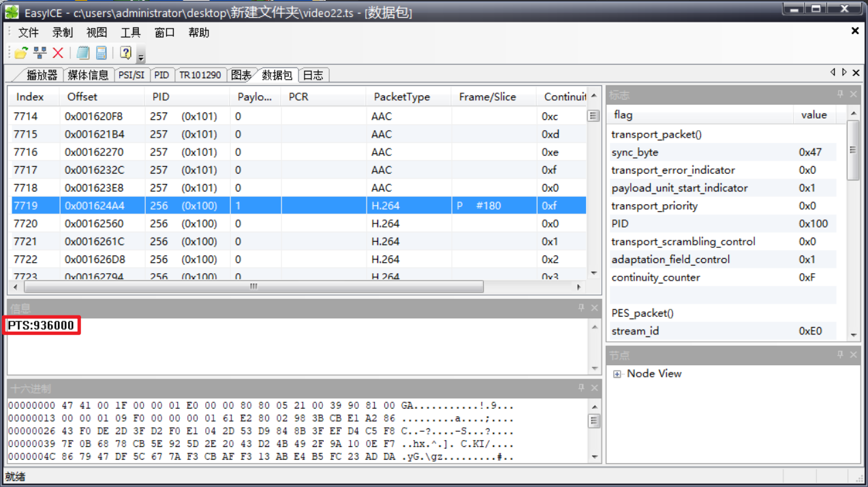Open the 窗口 menu

[165, 33]
